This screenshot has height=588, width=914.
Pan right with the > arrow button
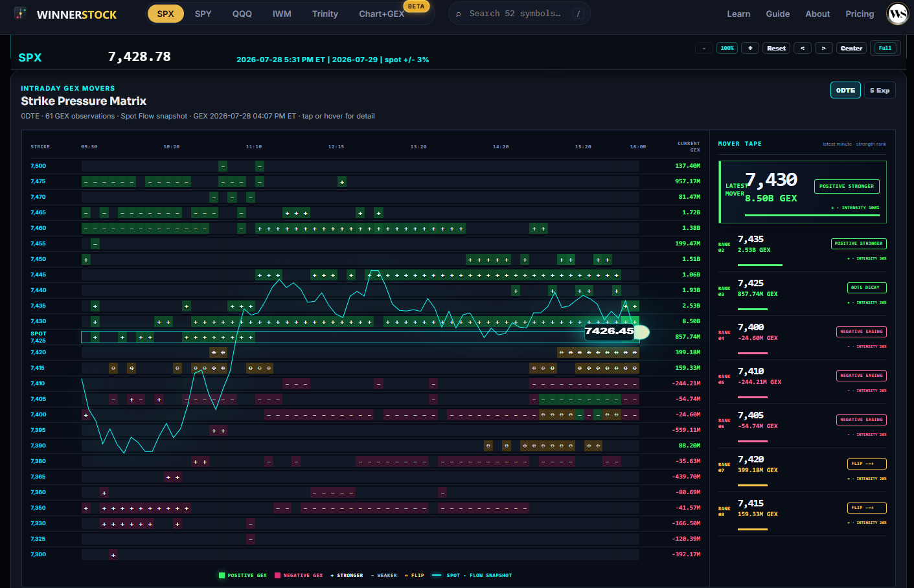coord(823,48)
